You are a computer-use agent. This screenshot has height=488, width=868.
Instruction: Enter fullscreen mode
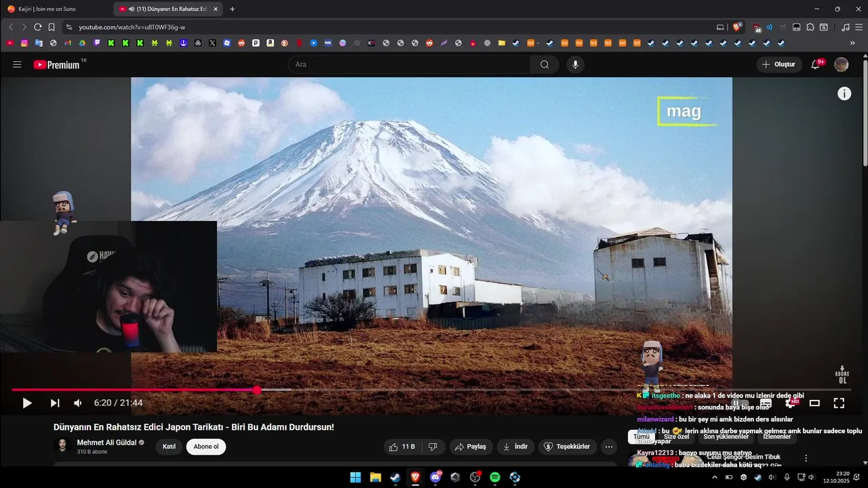point(839,403)
